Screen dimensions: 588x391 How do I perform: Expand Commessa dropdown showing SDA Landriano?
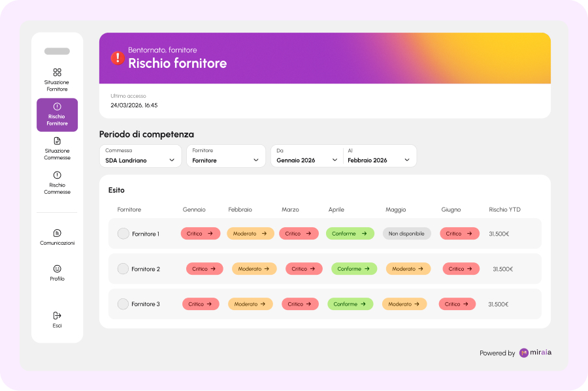pos(140,156)
